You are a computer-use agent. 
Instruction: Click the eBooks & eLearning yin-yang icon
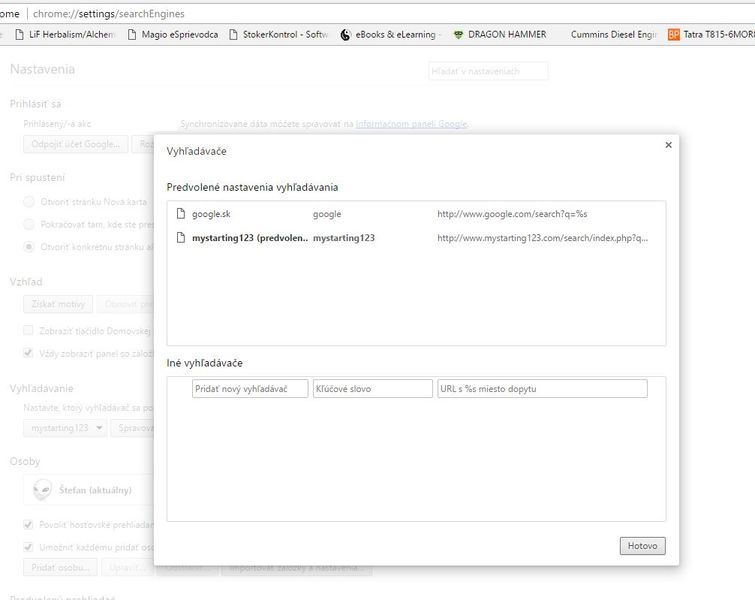[346, 34]
